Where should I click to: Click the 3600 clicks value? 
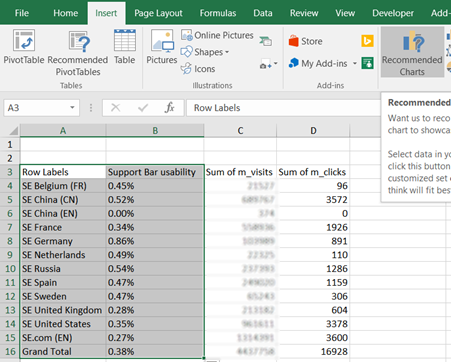coord(313,338)
